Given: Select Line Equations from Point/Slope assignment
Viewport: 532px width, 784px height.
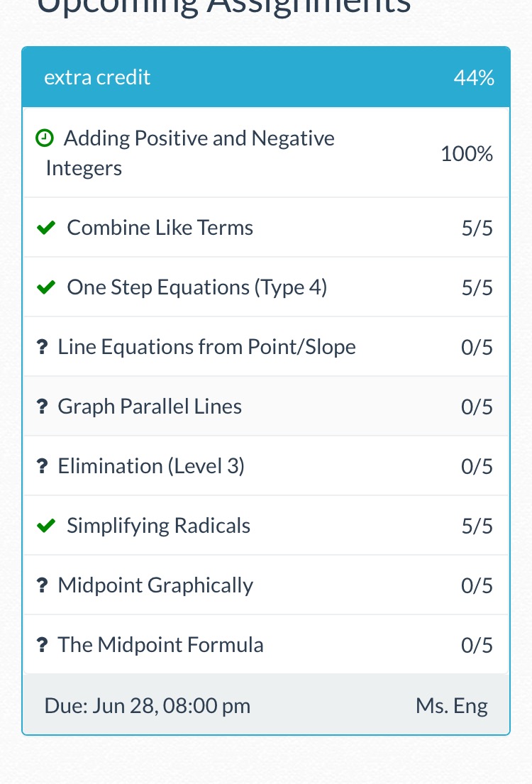Looking at the screenshot, I should coord(266,346).
